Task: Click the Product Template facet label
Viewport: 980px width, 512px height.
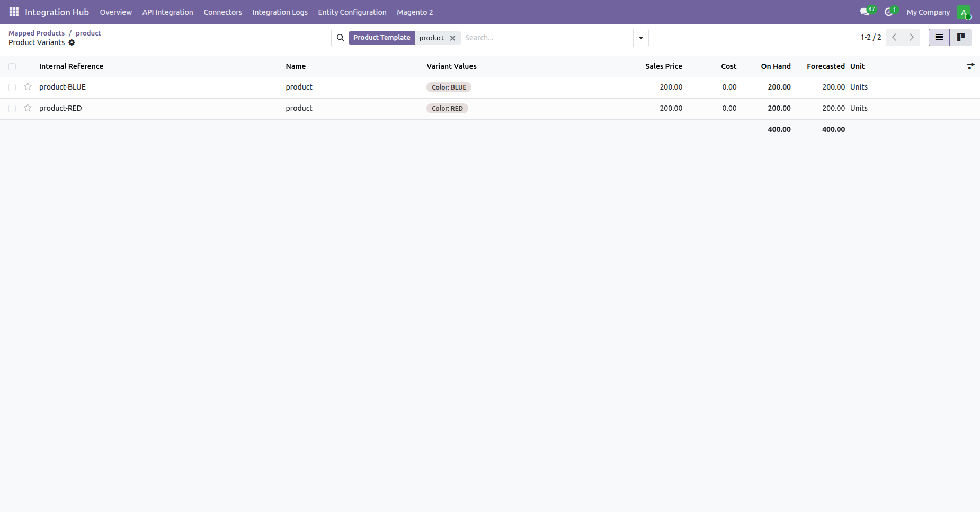Action: [x=382, y=38]
